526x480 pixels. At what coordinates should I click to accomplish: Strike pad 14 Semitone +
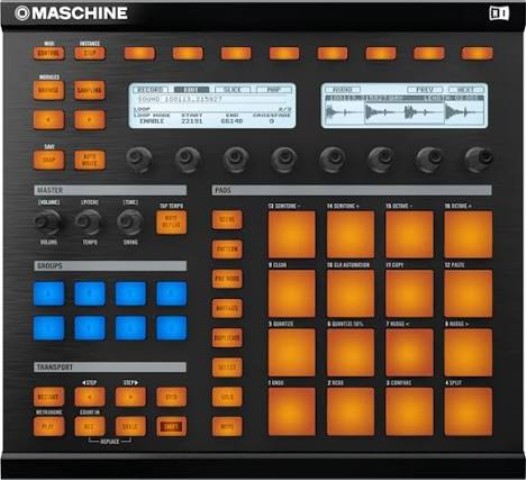tap(351, 234)
